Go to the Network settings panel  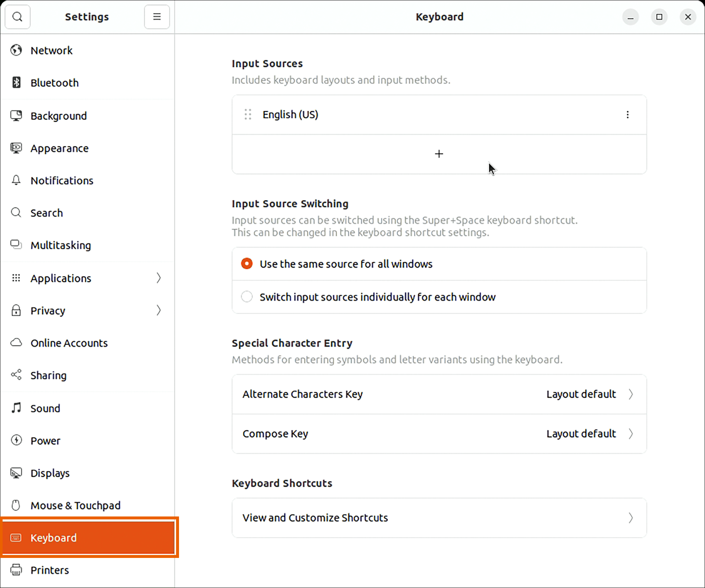click(x=51, y=50)
